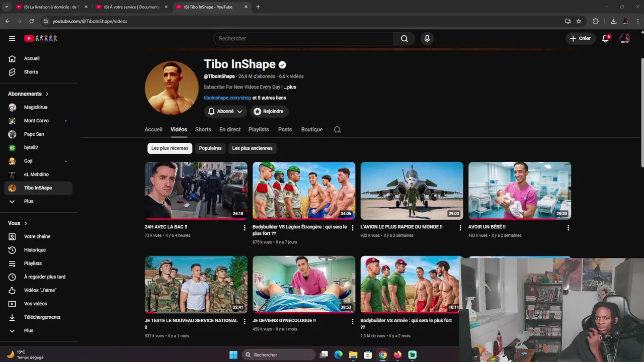Search within the channel magnifier icon
This screenshot has width=644, height=362.
click(x=338, y=130)
